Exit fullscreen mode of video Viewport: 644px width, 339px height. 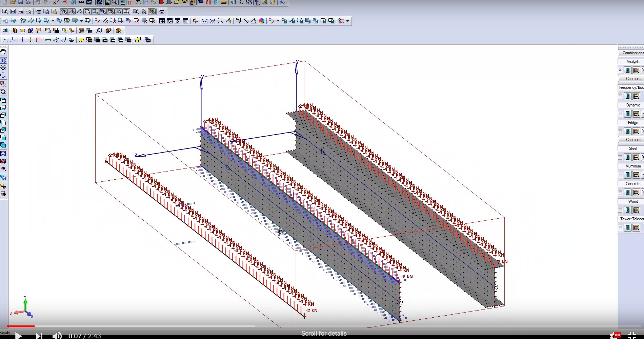632,336
